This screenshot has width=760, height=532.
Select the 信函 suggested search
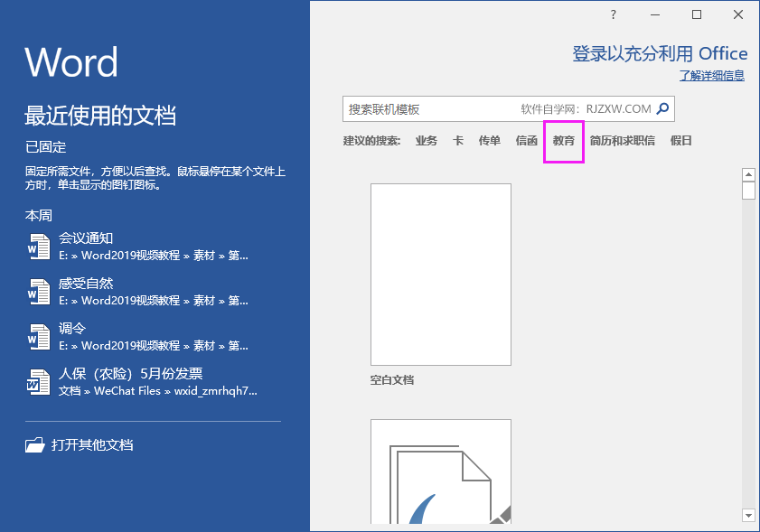[526, 141]
